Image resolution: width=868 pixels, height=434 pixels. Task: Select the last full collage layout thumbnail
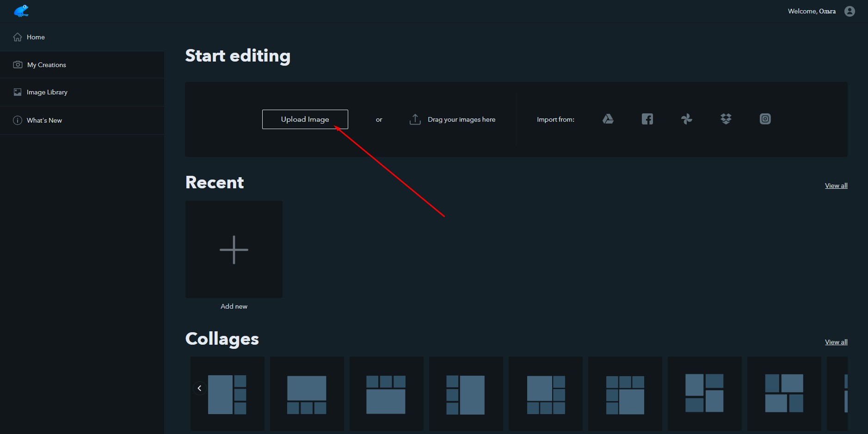click(x=784, y=394)
